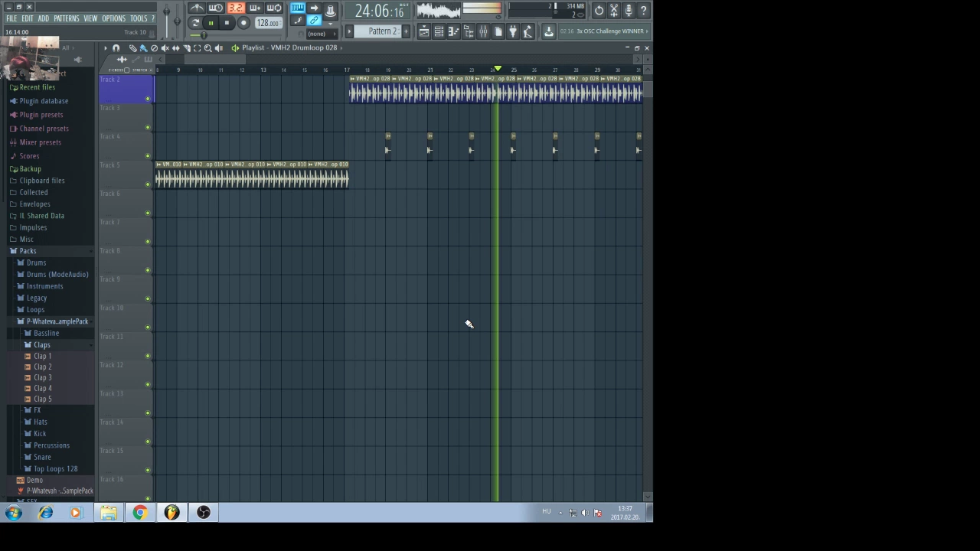This screenshot has height=551, width=980.
Task: Click the 128.000 tempo field
Action: [268, 23]
